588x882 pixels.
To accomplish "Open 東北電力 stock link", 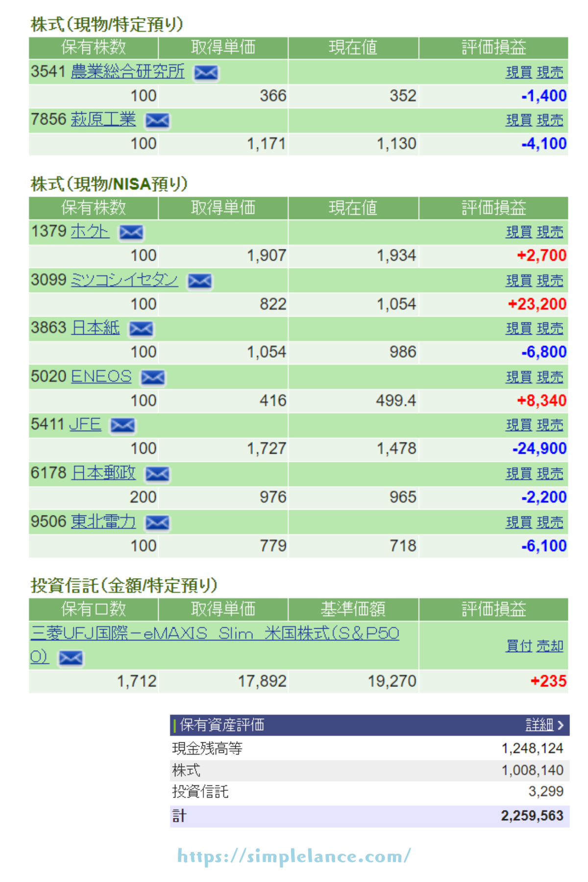I will [103, 521].
